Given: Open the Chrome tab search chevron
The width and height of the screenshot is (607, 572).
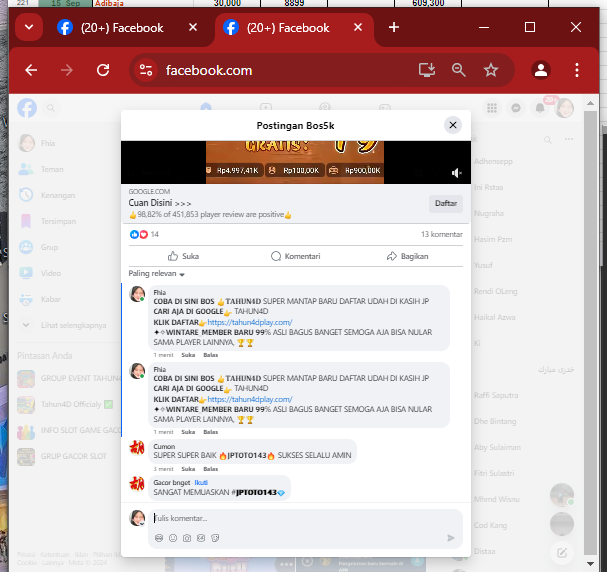Looking at the screenshot, I should pyautogui.click(x=29, y=27).
